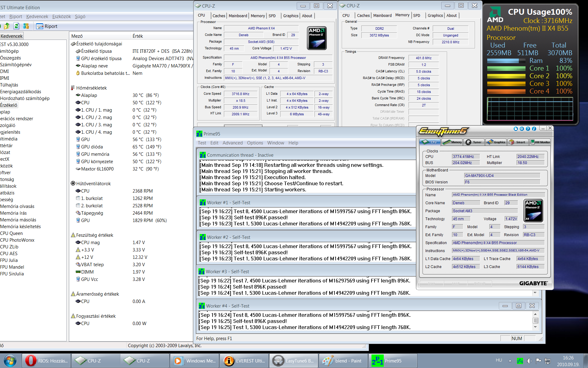The height and width of the screenshot is (368, 588).
Task: Open EVEREST Eszközök menu
Action: 61,17
